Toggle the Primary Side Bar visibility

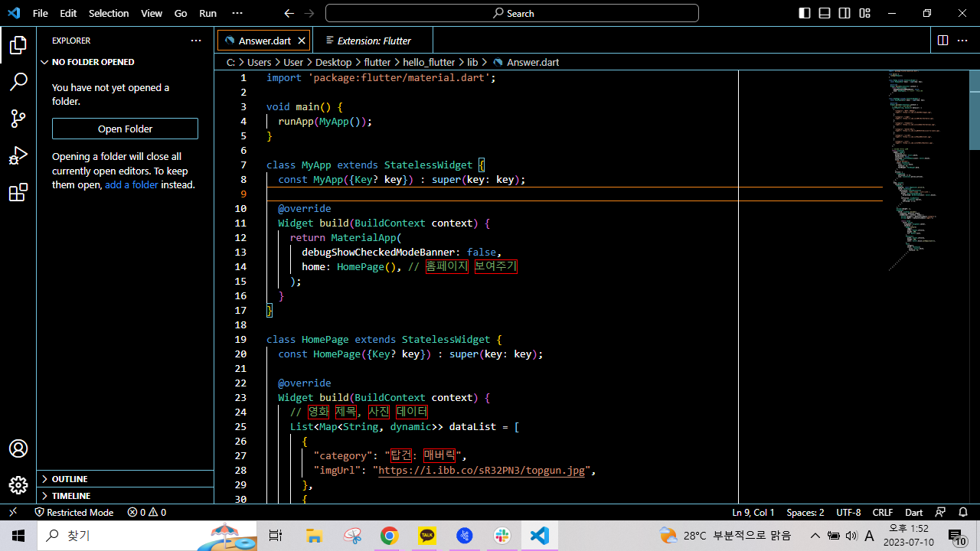805,13
